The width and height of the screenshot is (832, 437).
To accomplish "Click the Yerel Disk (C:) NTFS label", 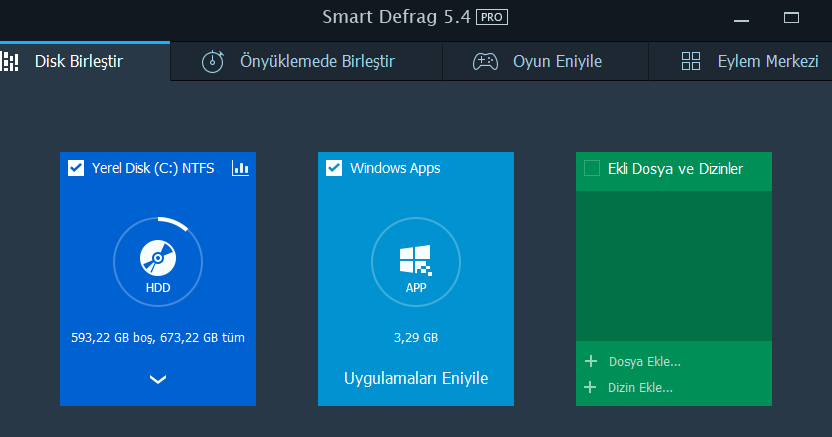I will pos(153,168).
